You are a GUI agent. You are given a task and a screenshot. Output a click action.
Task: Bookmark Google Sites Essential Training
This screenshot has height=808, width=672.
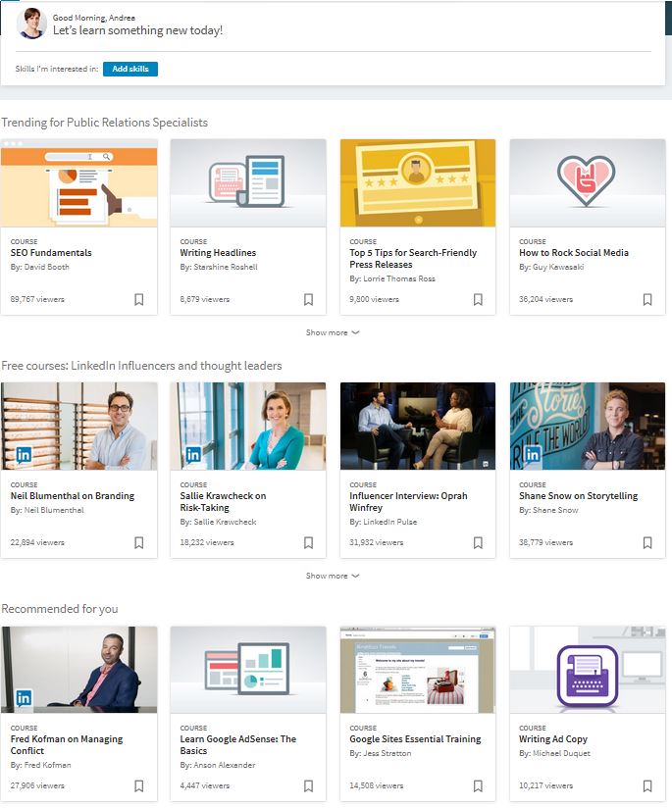pyautogui.click(x=478, y=785)
